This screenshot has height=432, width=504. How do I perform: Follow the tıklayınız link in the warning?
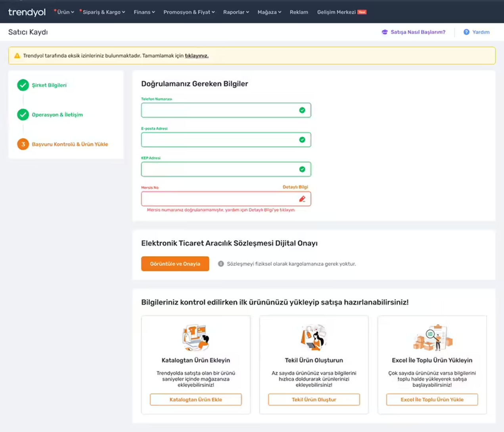click(197, 56)
